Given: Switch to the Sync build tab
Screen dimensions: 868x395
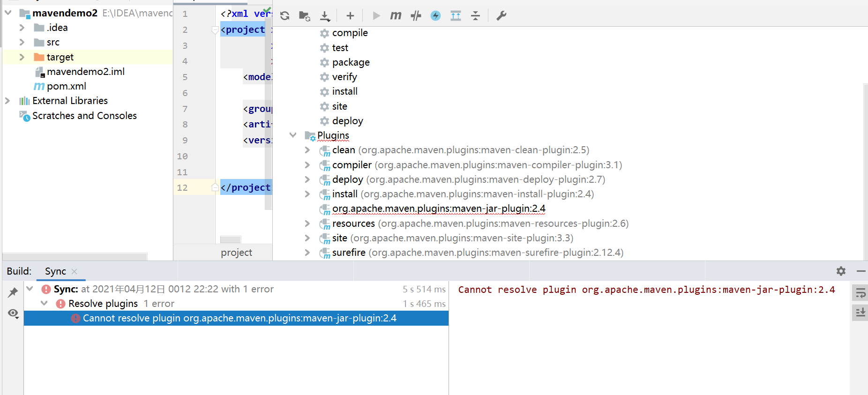Looking at the screenshot, I should tap(55, 271).
